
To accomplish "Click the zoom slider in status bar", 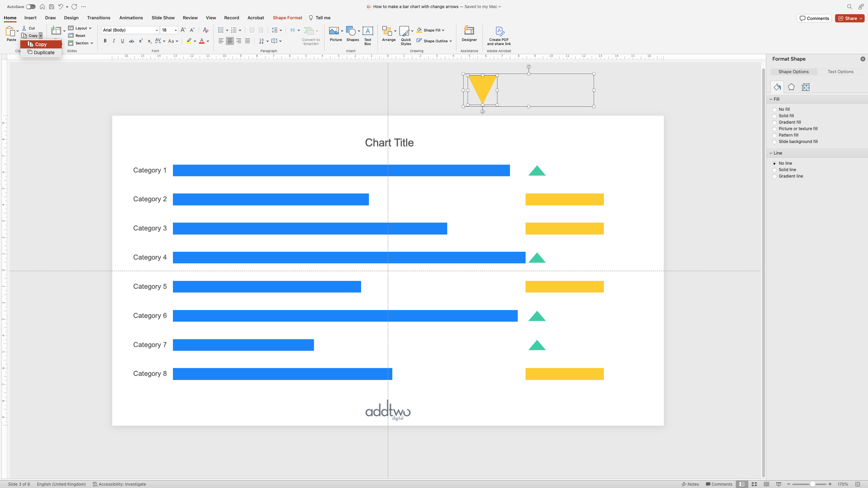I will [812, 484].
